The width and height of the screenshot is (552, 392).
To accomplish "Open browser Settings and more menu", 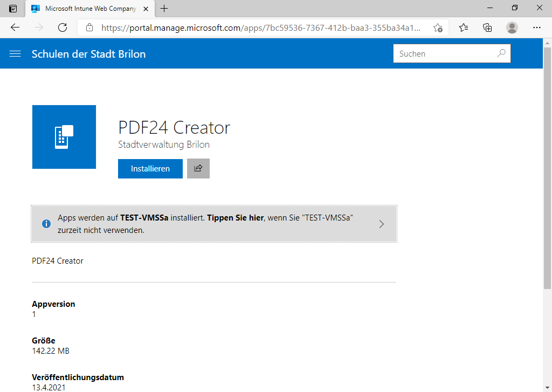I will [x=536, y=27].
